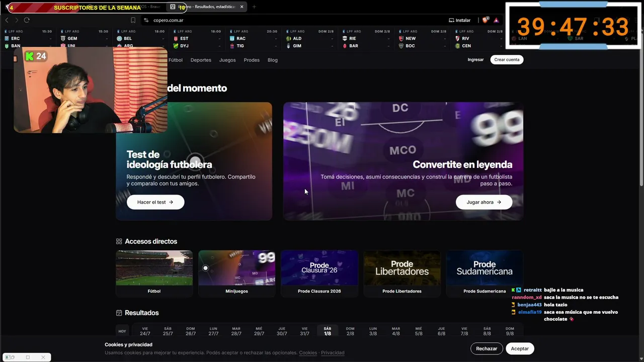This screenshot has height=362, width=644.
Task: Go forward in browser history
Action: point(17,20)
